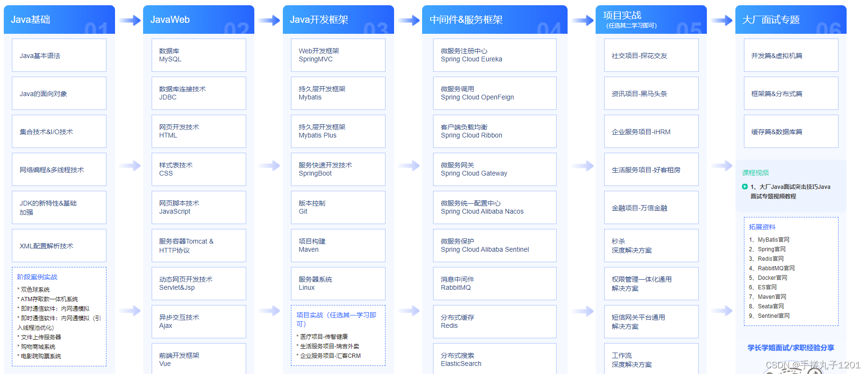Screen dimensions: 868x374
Task: Open the Spring Cloud Eureka card
Action: pos(495,55)
